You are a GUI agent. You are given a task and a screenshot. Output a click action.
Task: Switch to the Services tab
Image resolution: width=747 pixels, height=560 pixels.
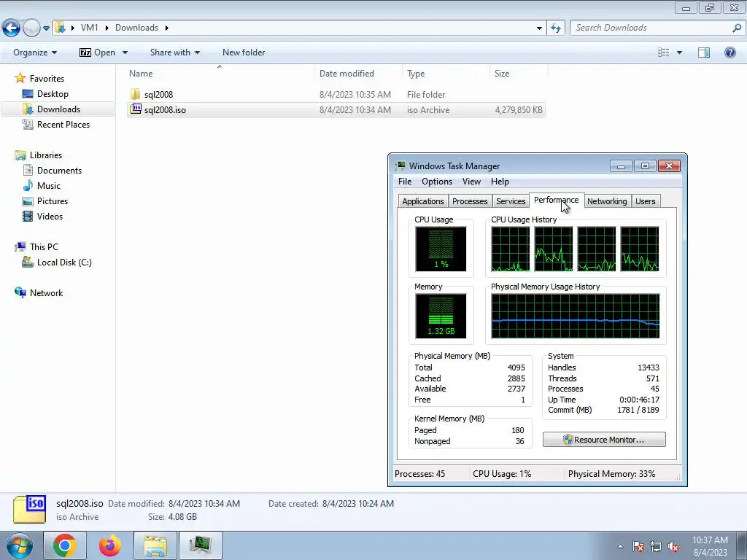(x=510, y=201)
